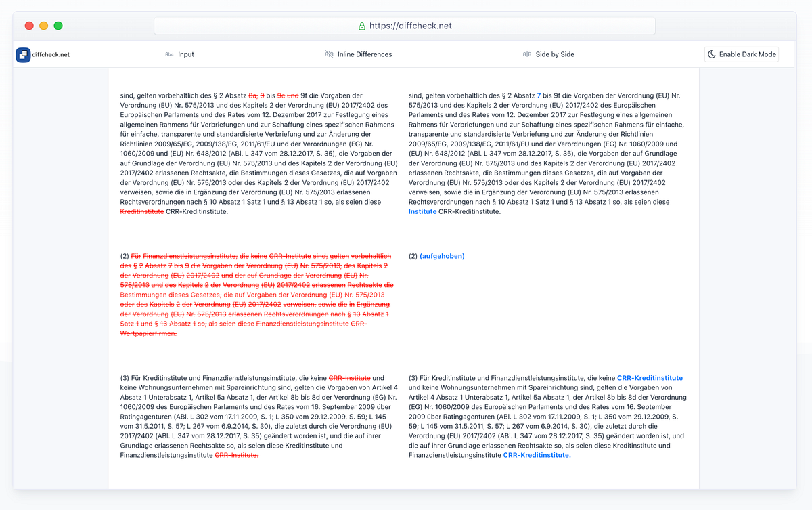Click the A|B icon beside Side by Side
The height and width of the screenshot is (510, 812).
pos(526,54)
